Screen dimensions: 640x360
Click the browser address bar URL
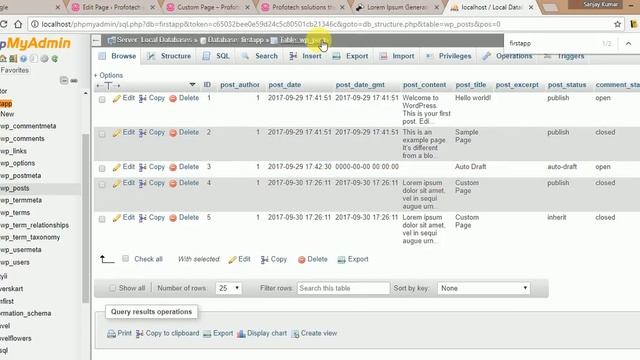270,24
